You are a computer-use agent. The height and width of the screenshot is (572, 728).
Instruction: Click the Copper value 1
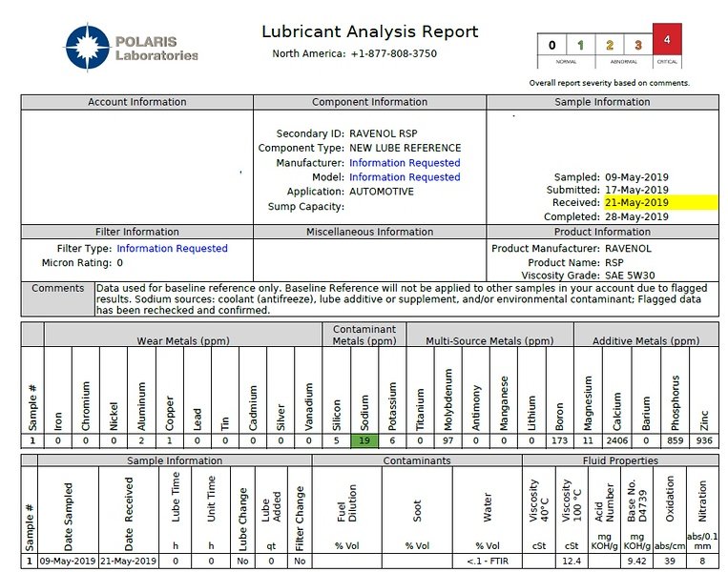pyautogui.click(x=170, y=440)
